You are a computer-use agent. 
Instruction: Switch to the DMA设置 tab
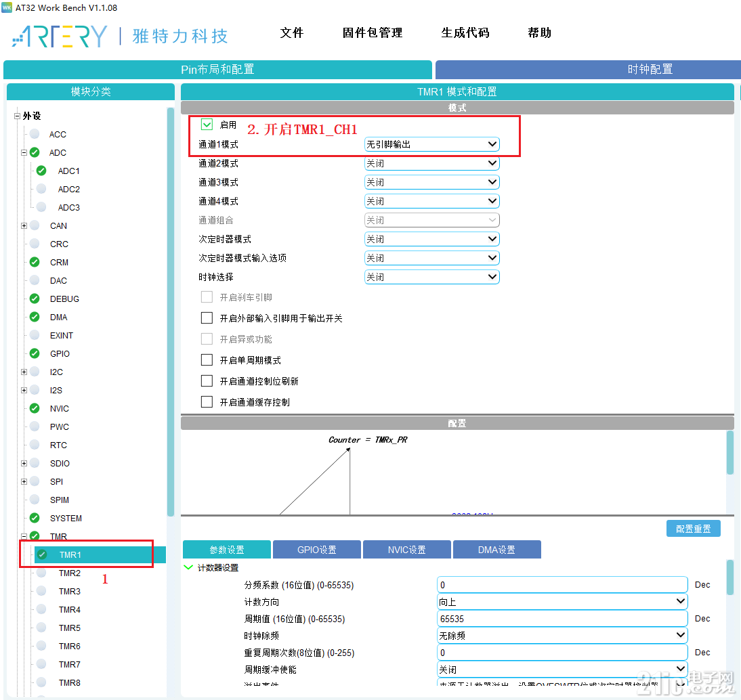(496, 549)
